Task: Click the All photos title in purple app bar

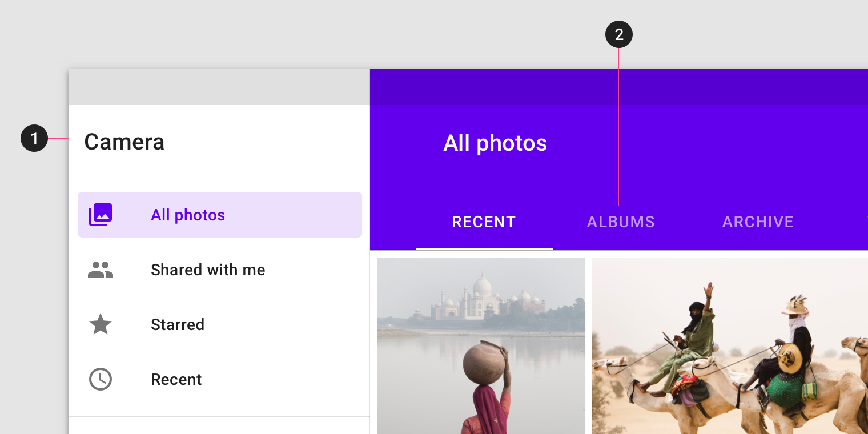Action: tap(495, 143)
